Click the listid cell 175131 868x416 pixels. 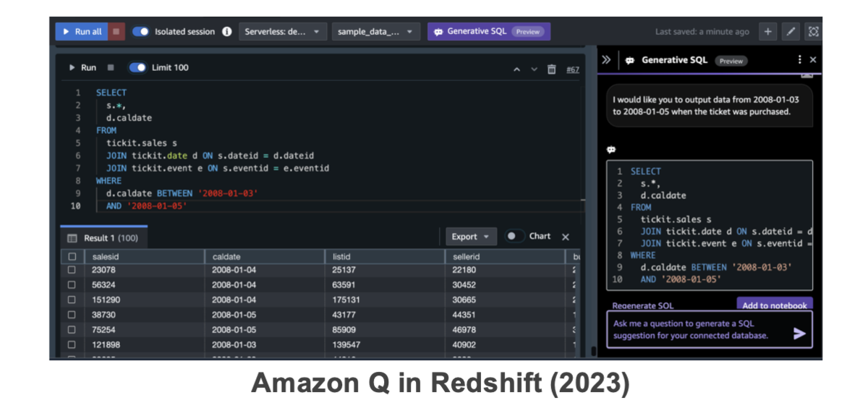click(347, 300)
